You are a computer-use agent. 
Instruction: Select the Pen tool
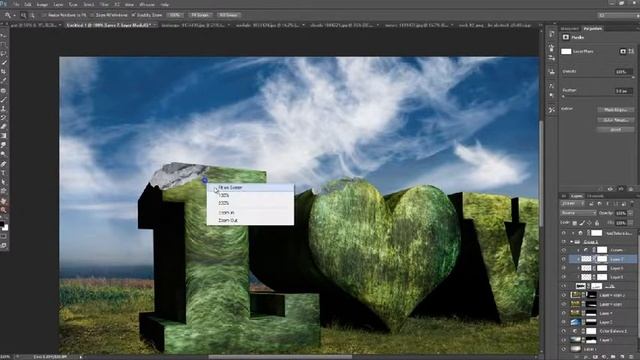[x=4, y=164]
